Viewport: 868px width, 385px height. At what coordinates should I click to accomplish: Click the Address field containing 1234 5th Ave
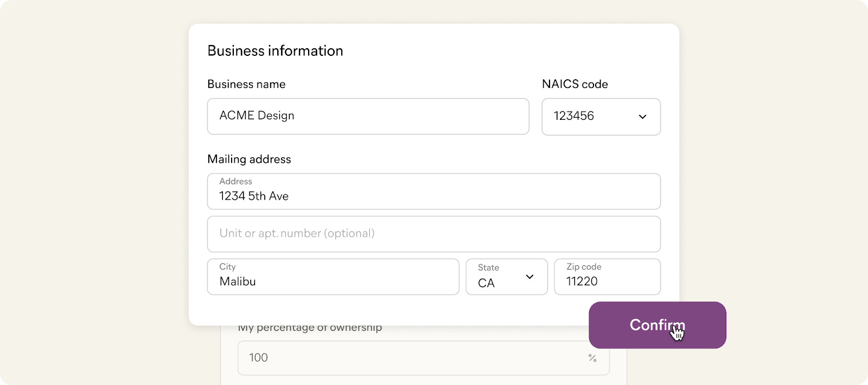coord(433,191)
